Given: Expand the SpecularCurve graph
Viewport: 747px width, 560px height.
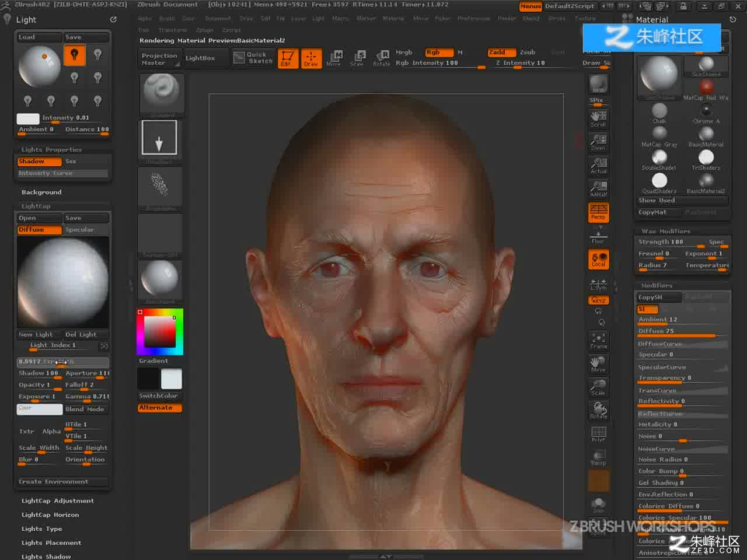Looking at the screenshot, I should [682, 367].
